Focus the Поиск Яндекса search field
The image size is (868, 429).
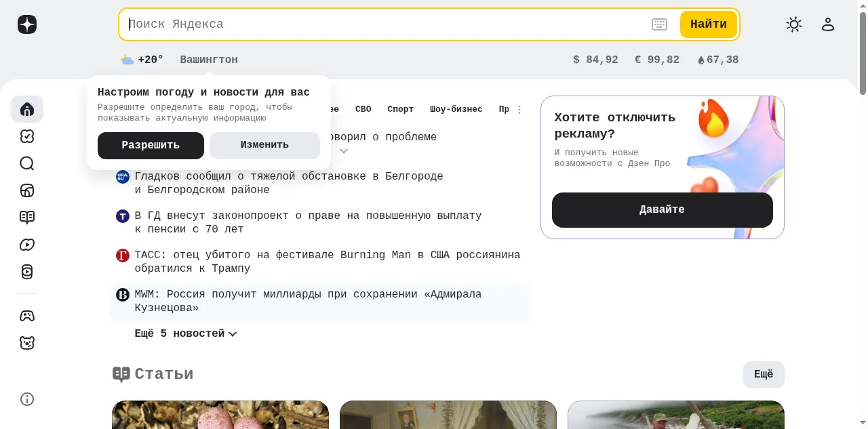[x=387, y=24]
